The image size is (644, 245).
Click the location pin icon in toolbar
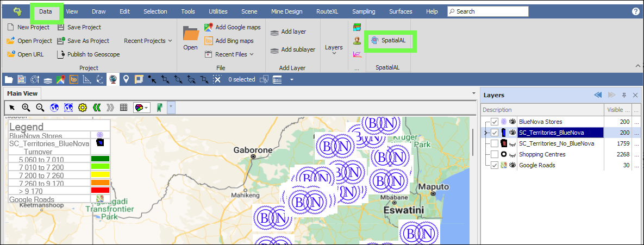(x=126, y=80)
